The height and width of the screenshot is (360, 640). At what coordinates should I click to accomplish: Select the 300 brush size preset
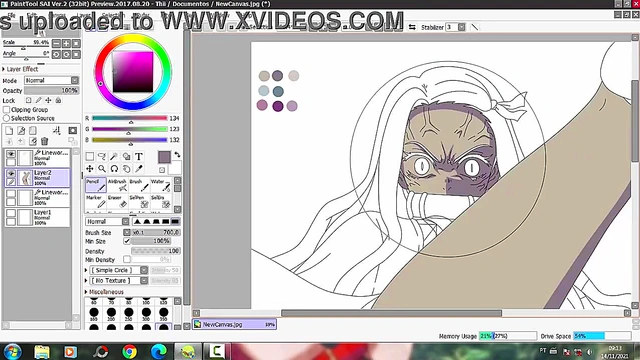146,313
